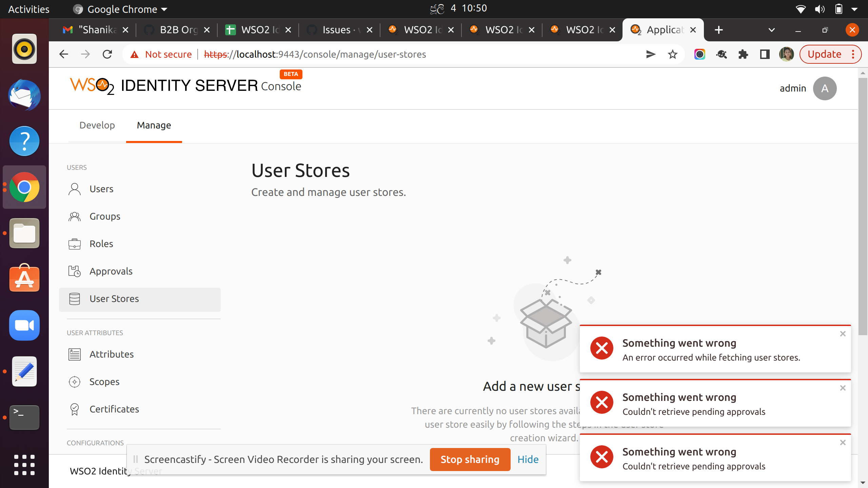This screenshot has width=868, height=488.
Task: Expand the system tray status menu arrow
Action: [854, 9]
